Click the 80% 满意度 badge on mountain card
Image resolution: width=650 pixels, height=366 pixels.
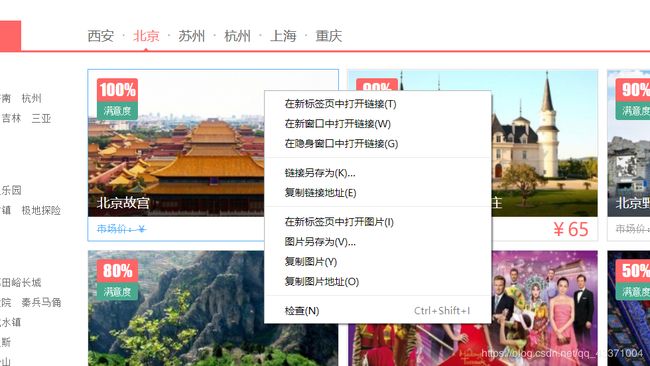tap(117, 280)
